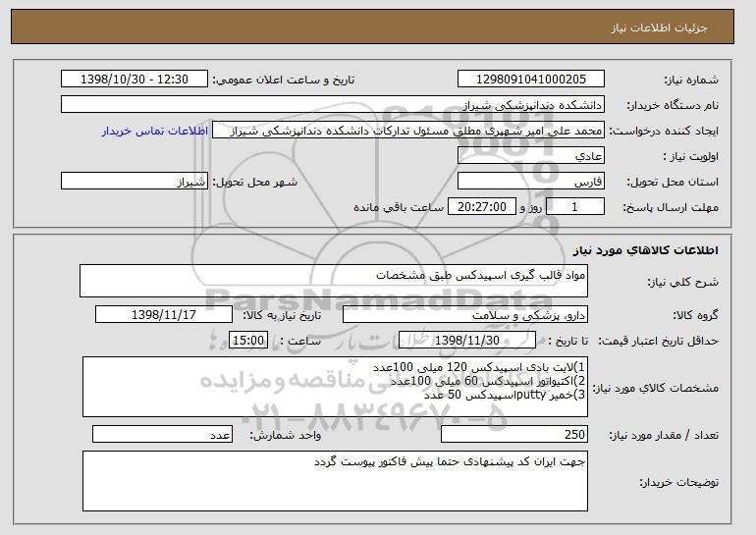Click the واحد شمارش label

pos(286,435)
